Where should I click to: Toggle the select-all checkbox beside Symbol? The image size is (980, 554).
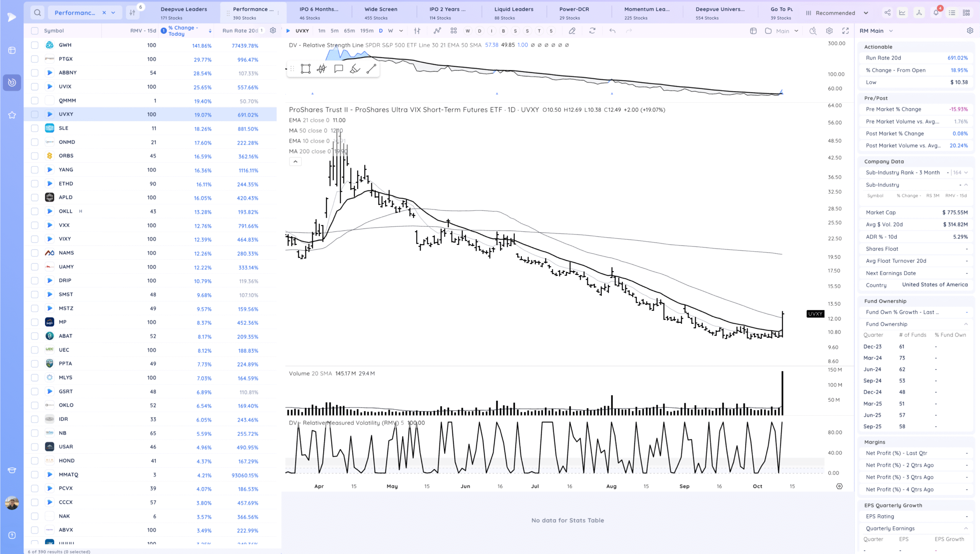point(35,31)
